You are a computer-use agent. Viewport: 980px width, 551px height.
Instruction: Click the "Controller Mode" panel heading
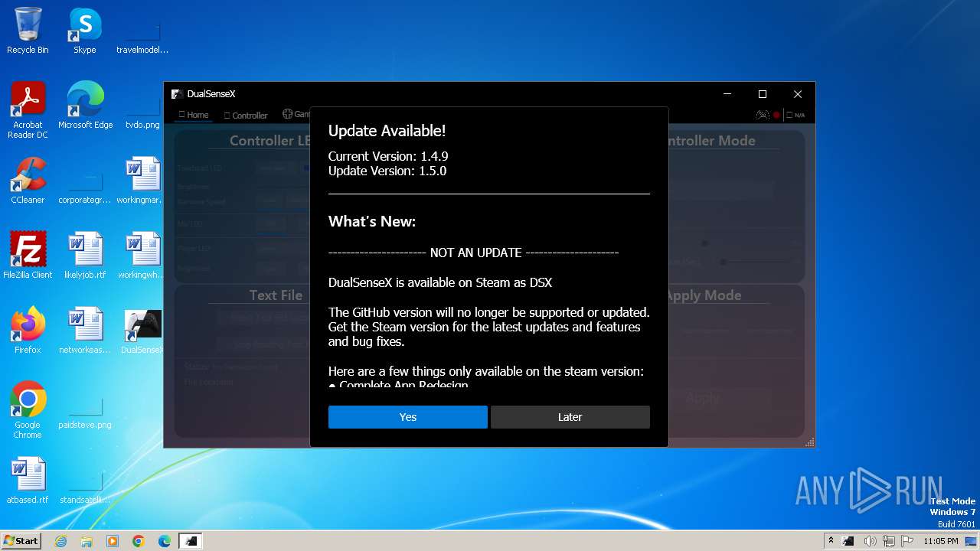click(x=712, y=141)
